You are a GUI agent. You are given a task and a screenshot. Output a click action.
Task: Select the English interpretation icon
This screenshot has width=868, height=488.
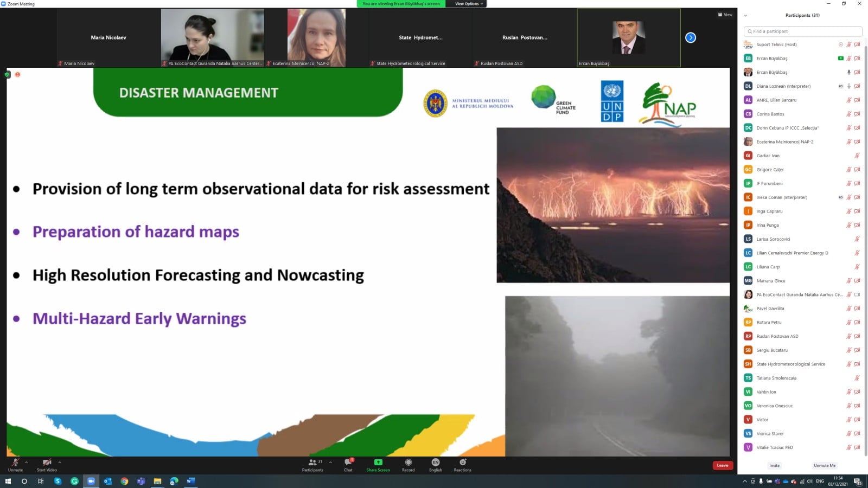435,463
